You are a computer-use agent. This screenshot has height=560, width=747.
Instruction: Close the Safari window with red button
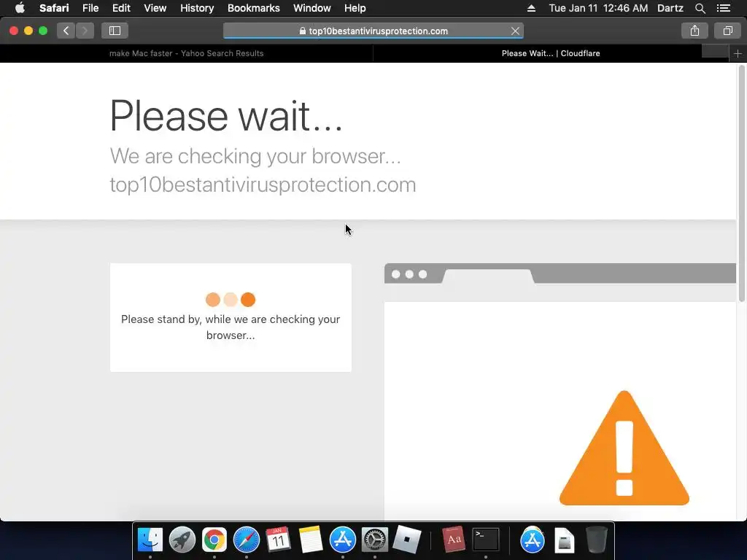(x=14, y=31)
